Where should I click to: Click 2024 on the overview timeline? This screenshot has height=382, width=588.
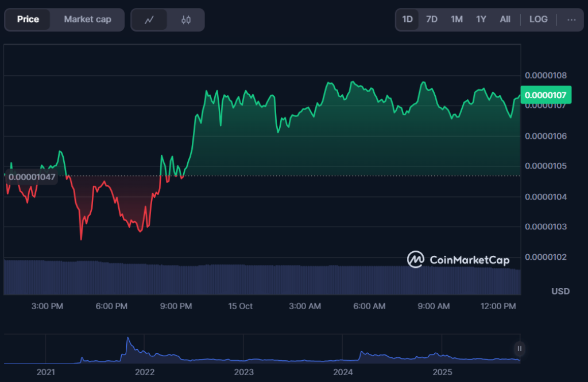343,372
